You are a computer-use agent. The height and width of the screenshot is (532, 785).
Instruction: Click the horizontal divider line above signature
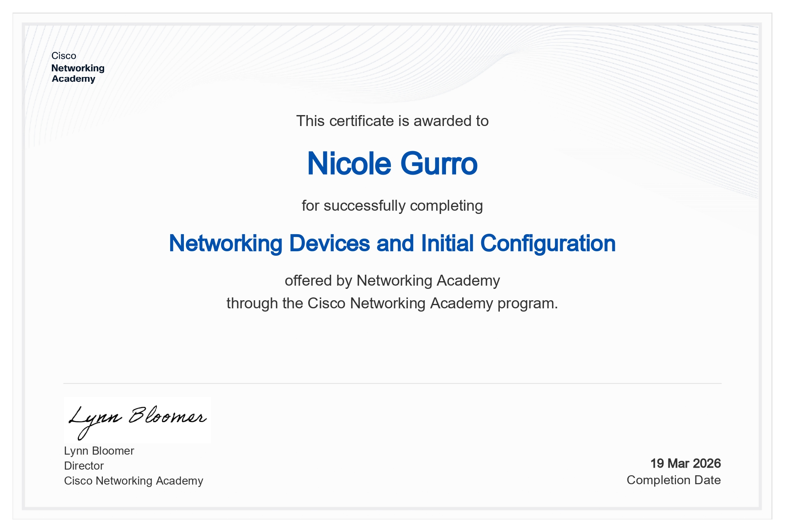[x=392, y=383]
